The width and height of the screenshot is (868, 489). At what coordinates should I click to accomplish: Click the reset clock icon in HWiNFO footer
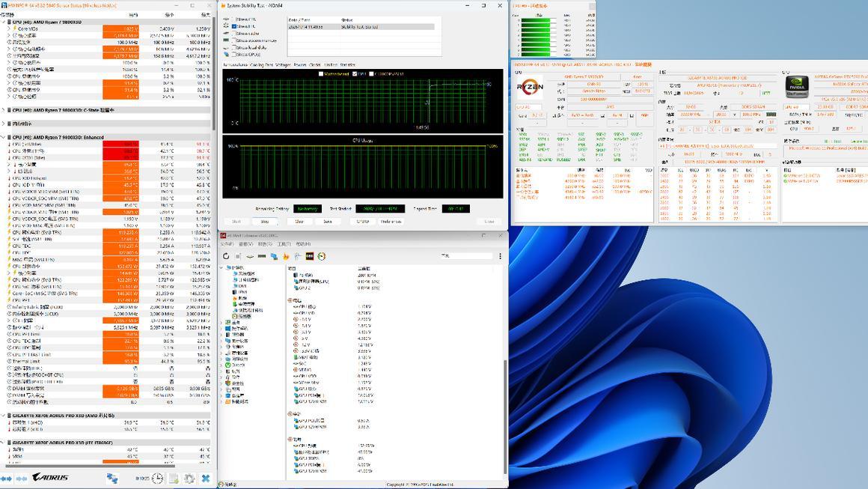(x=157, y=478)
